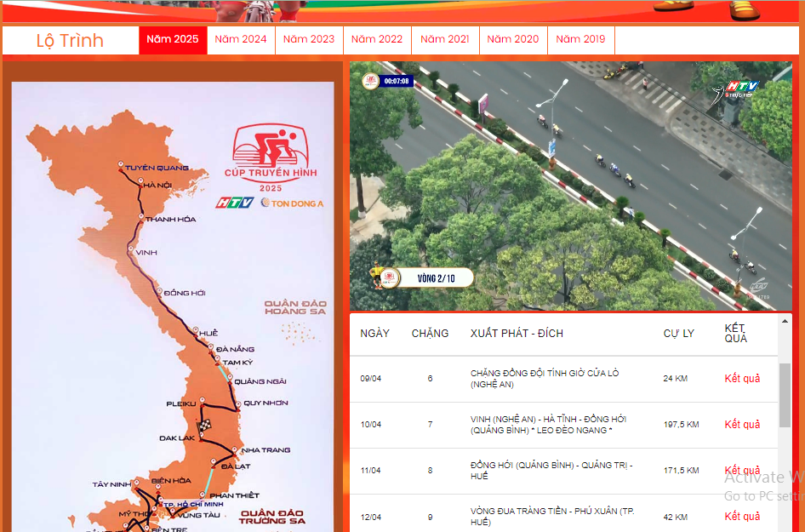
Task: View Kết quả for 12/04 stage 9
Action: click(742, 517)
